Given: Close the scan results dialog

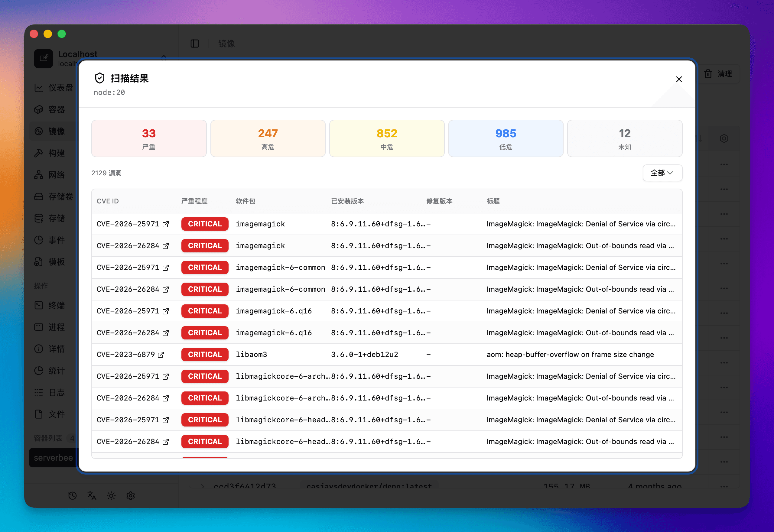Looking at the screenshot, I should tap(679, 79).
